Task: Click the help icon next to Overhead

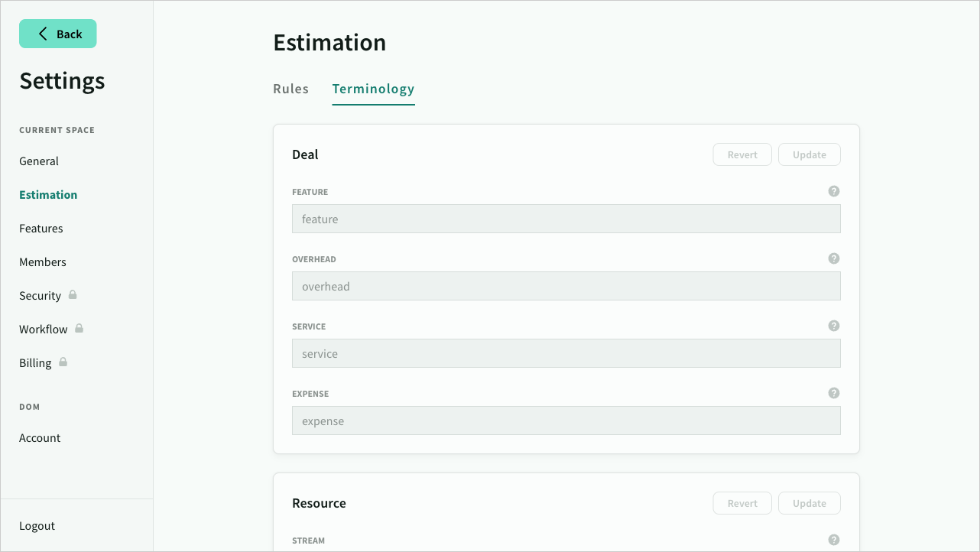Action: click(834, 258)
